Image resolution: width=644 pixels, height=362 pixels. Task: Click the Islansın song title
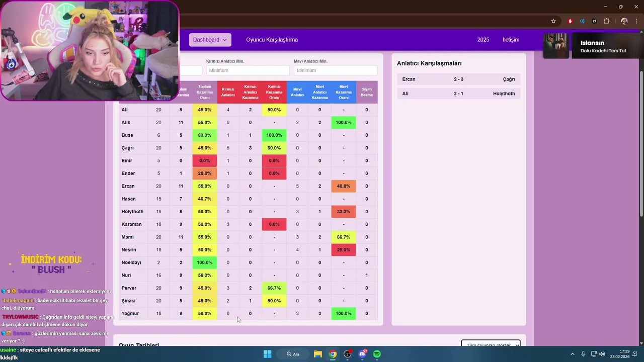pyautogui.click(x=592, y=43)
